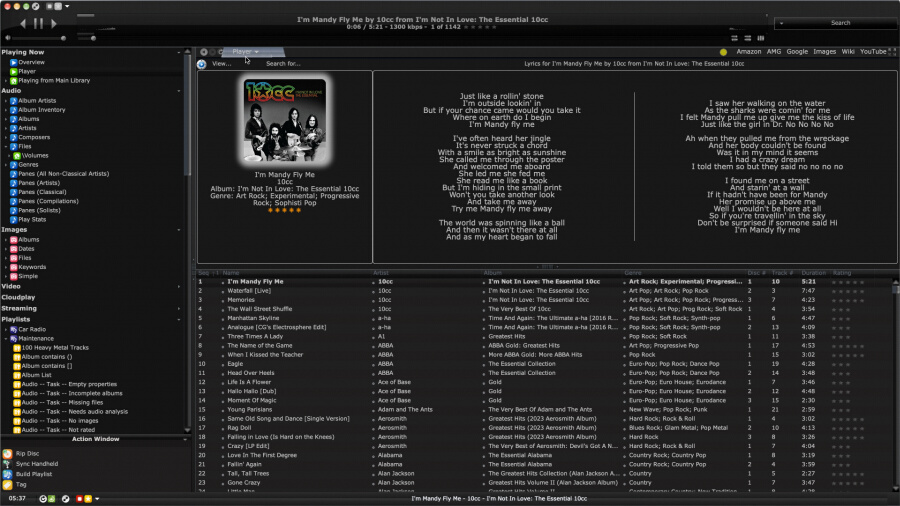Sort the list by Artist column header
Screen dimensions: 900x506
click(x=381, y=273)
